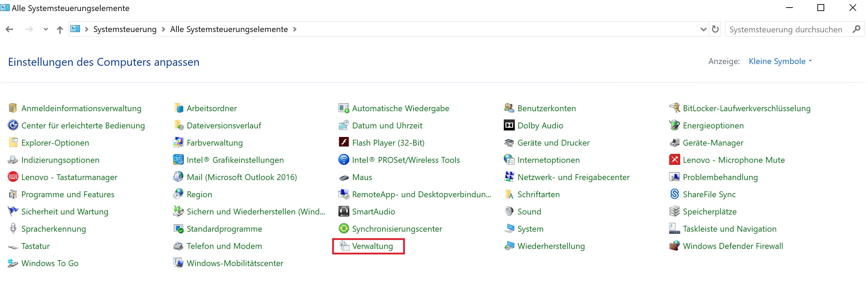The width and height of the screenshot is (868, 284).
Task: Open the Kleine Symbole view dropdown
Action: coord(780,61)
